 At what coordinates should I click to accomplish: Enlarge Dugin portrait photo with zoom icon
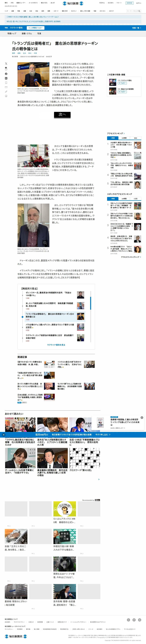[x=45, y=243]
